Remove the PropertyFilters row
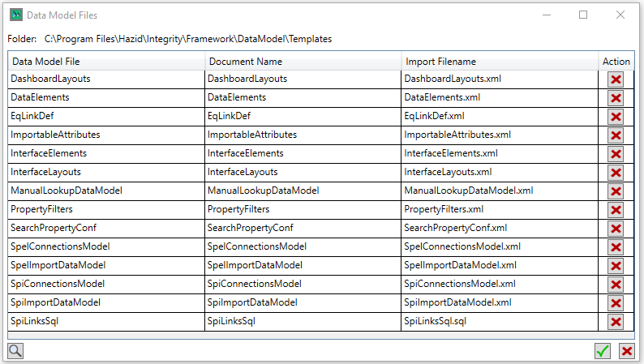The image size is (644, 364). [616, 210]
